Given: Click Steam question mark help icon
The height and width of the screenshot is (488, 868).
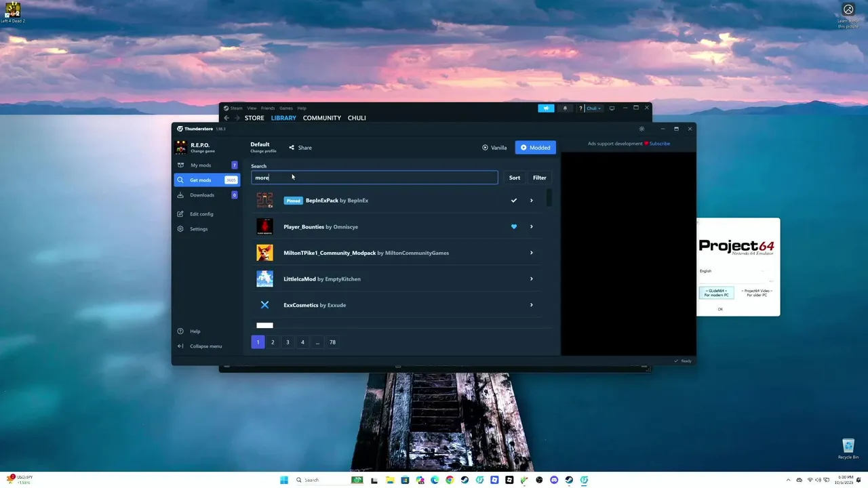Looking at the screenshot, I should point(580,108).
